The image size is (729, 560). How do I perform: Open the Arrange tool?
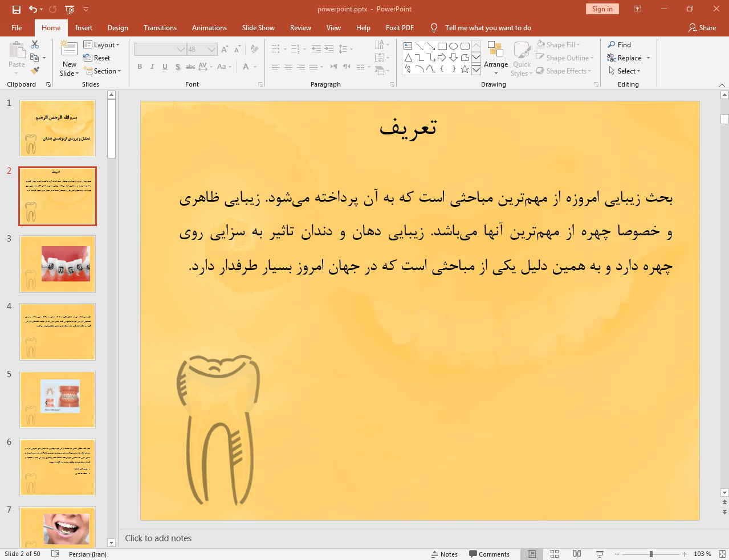(x=495, y=57)
